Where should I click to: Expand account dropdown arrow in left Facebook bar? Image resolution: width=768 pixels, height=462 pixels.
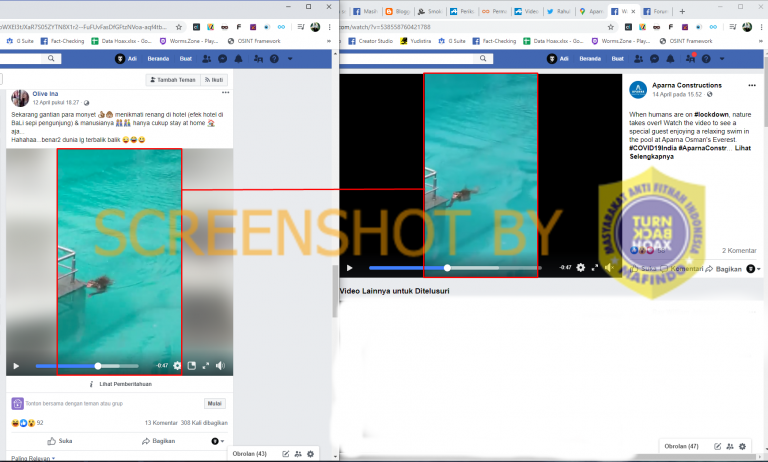[x=290, y=59]
